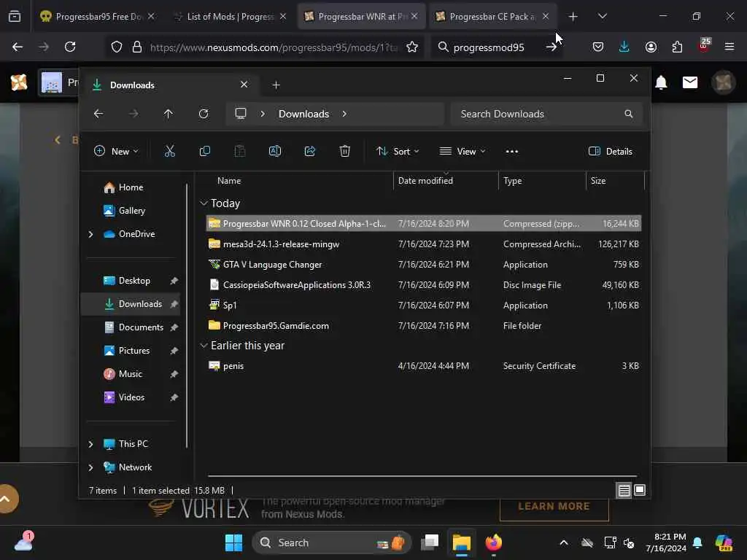The height and width of the screenshot is (560, 747).
Task: Expand OneDrive in navigation pane
Action: (x=91, y=234)
